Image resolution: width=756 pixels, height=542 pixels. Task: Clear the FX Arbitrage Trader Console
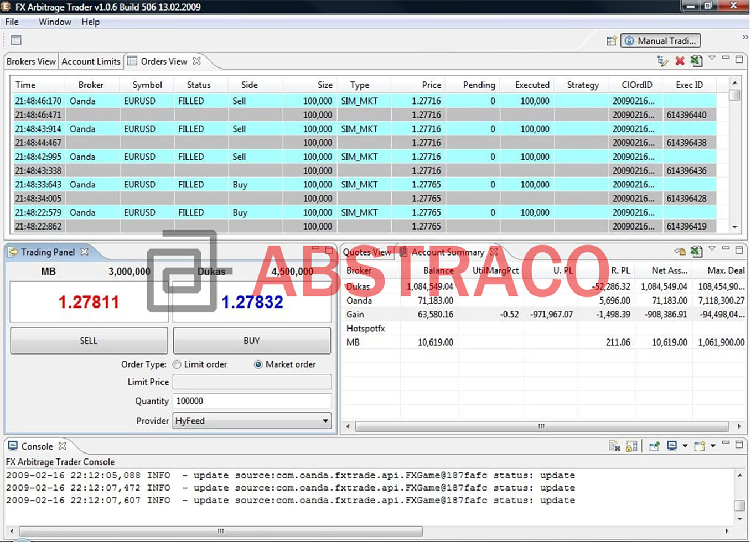615,445
